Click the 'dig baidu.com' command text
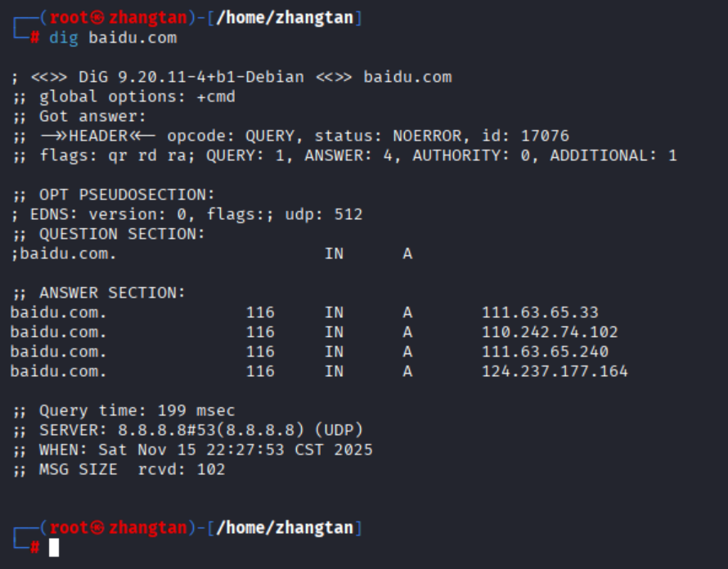Screen dimensions: 728x569 click(x=112, y=38)
